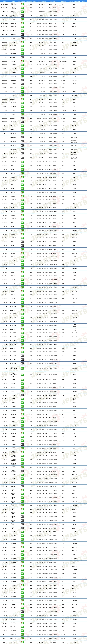Click petrol icon for Chrysler Grand Voyager 3.3 EGV
The image size is (87, 644).
22,4
